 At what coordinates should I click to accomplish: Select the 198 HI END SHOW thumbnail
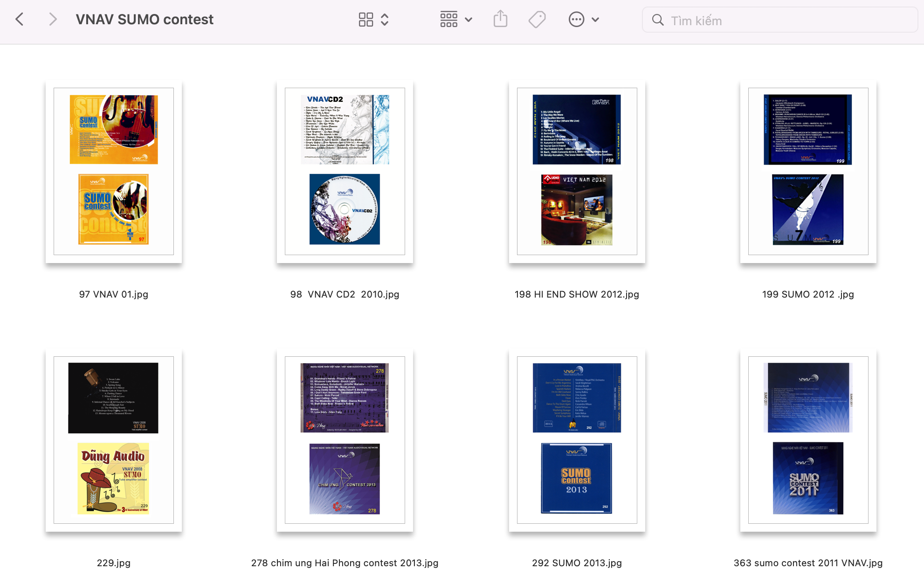pyautogui.click(x=577, y=171)
